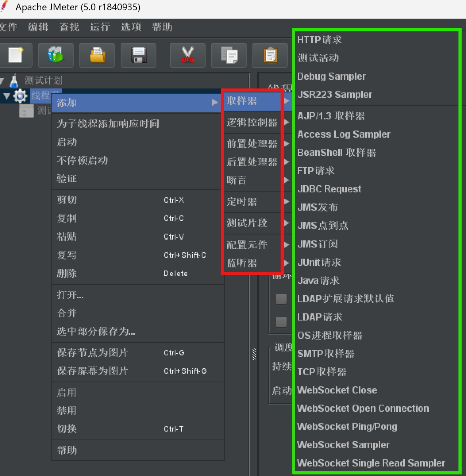
Task: Choose 删除 in context menu
Action: 137,273
